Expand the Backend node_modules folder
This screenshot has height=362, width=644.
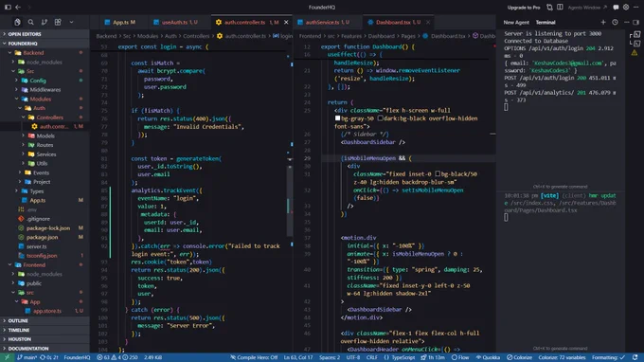click(x=45, y=62)
